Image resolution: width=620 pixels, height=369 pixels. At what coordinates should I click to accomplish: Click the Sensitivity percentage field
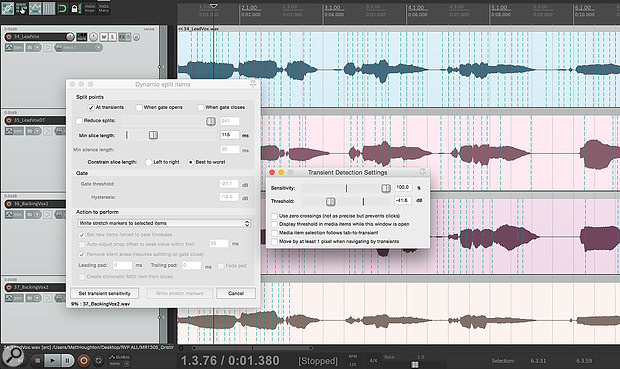[x=403, y=187]
